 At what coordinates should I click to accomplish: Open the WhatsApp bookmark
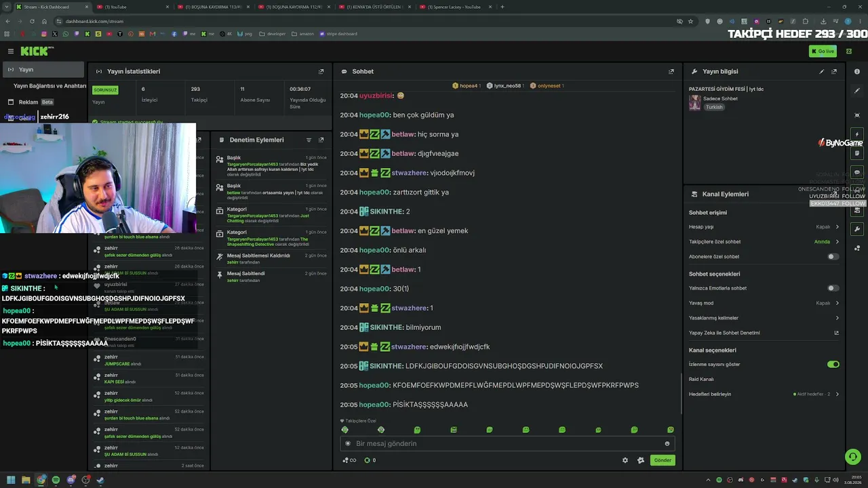point(66,34)
